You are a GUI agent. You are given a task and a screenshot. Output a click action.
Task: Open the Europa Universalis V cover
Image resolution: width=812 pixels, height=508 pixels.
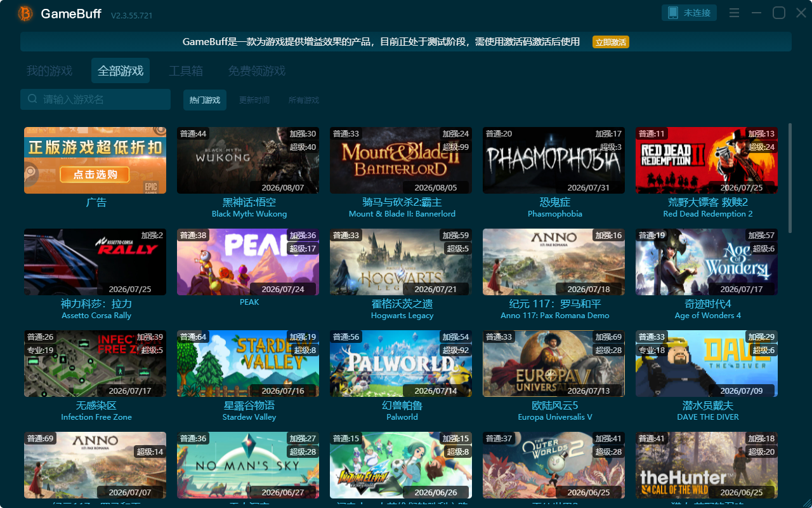(x=554, y=363)
